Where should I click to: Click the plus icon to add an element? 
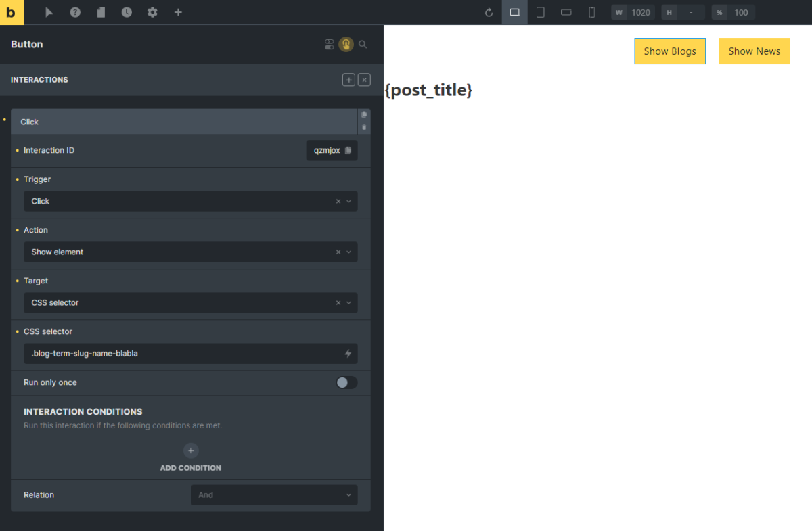[178, 12]
